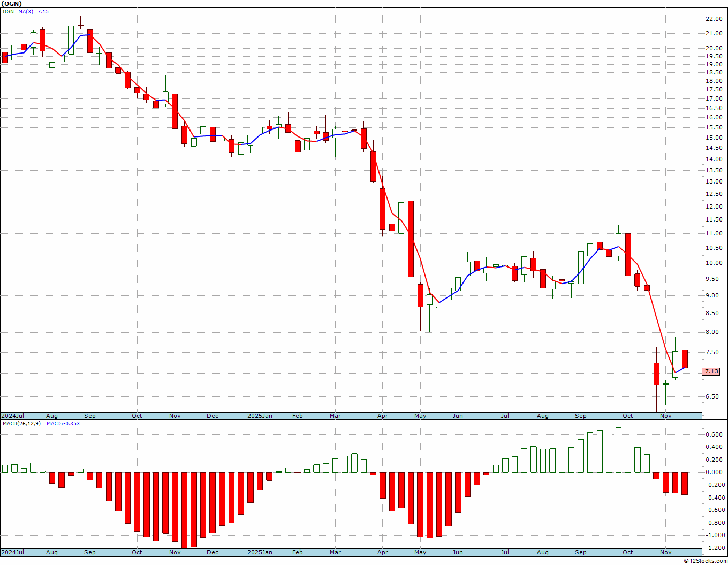Select the OGN legend label
This screenshot has height=565, width=728.
click(x=8, y=12)
